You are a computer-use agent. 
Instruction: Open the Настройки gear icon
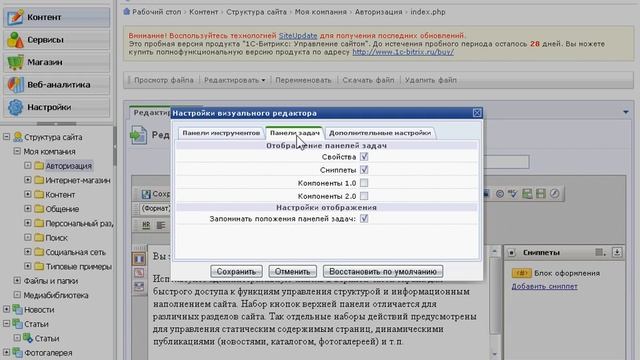coord(15,107)
